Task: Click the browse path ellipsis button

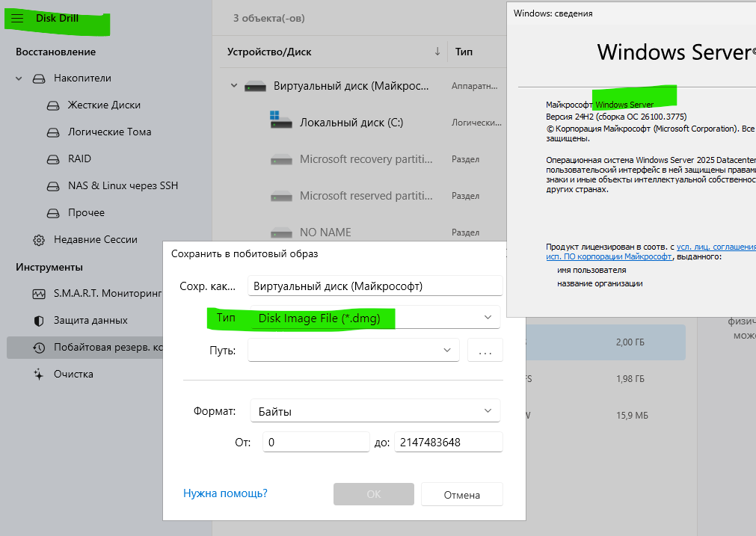Action: (485, 350)
